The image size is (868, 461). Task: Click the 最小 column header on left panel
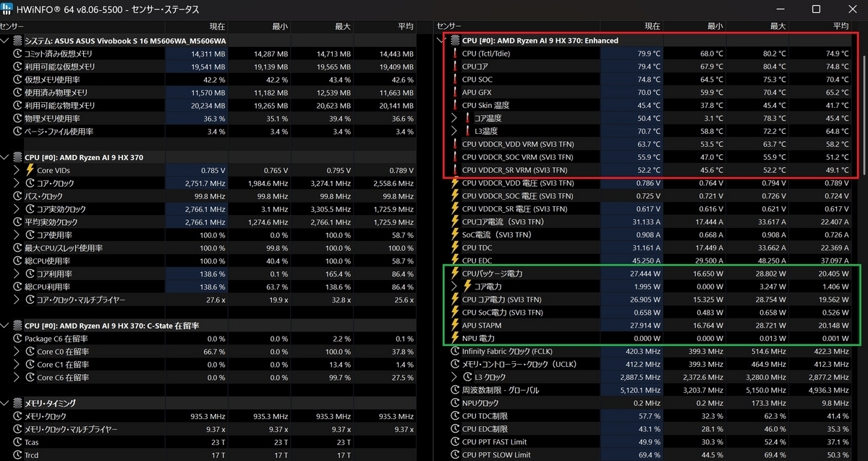pyautogui.click(x=258, y=26)
